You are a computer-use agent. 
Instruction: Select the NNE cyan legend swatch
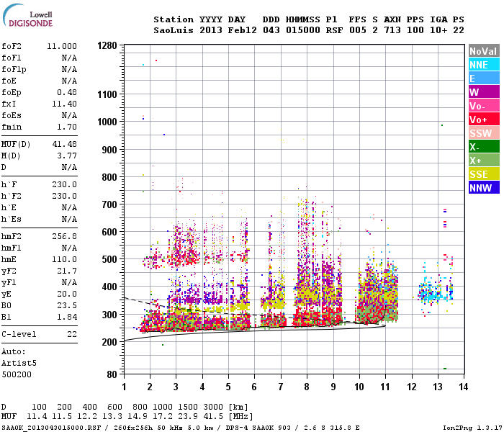tap(484, 65)
